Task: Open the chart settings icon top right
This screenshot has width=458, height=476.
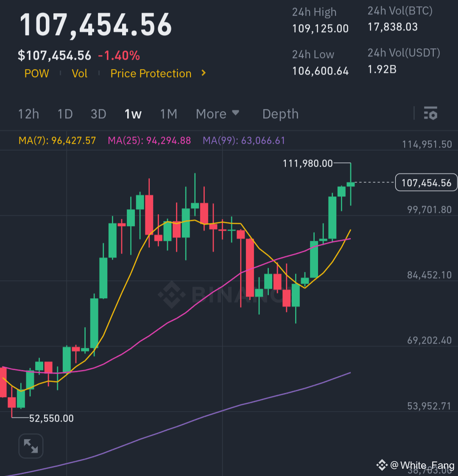Action: point(430,114)
